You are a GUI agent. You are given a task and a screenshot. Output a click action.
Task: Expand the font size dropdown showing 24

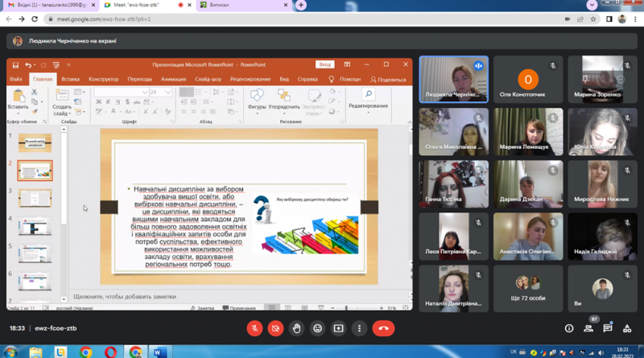click(168, 93)
